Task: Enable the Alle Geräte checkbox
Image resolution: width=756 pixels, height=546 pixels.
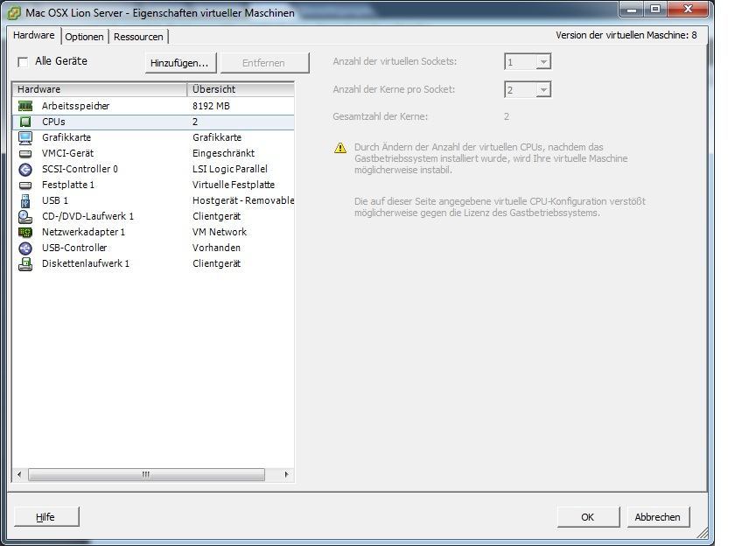Action: (x=23, y=62)
